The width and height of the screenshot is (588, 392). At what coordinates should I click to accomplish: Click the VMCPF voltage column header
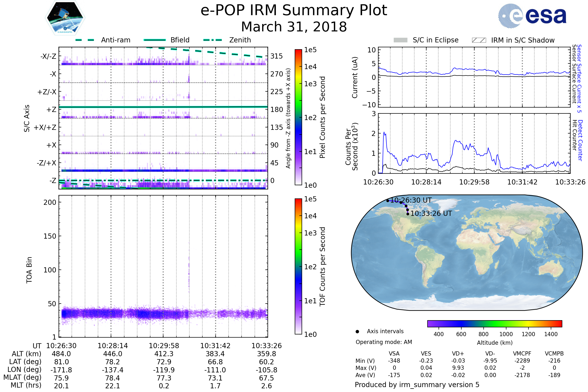(x=522, y=354)
